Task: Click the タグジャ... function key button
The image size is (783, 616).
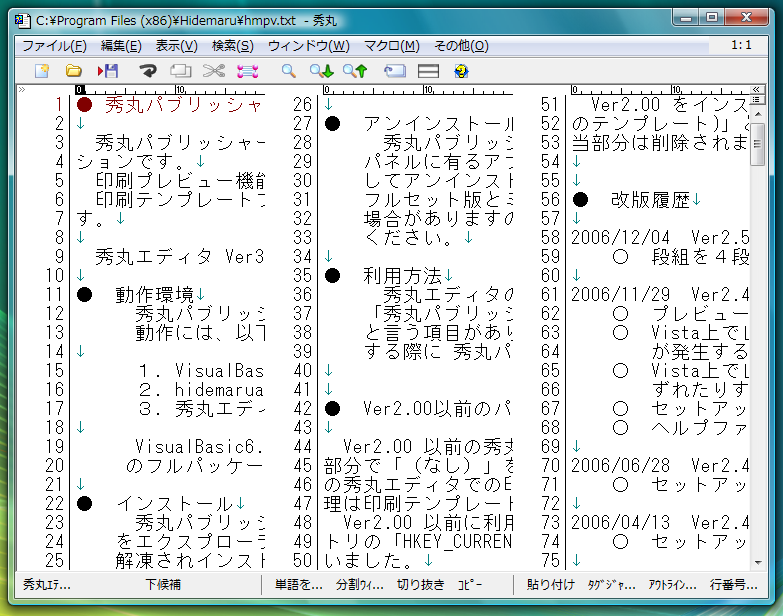Action: click(611, 585)
